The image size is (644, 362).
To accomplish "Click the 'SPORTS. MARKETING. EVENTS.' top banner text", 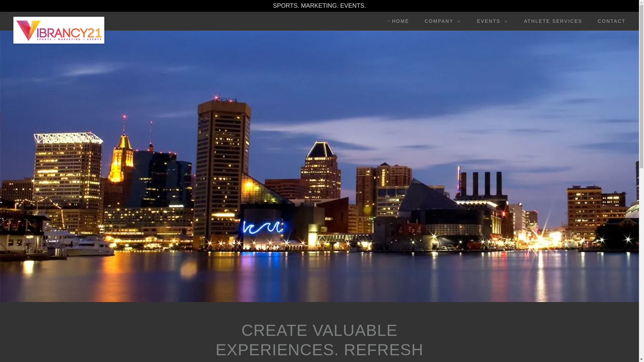I will pos(319,6).
